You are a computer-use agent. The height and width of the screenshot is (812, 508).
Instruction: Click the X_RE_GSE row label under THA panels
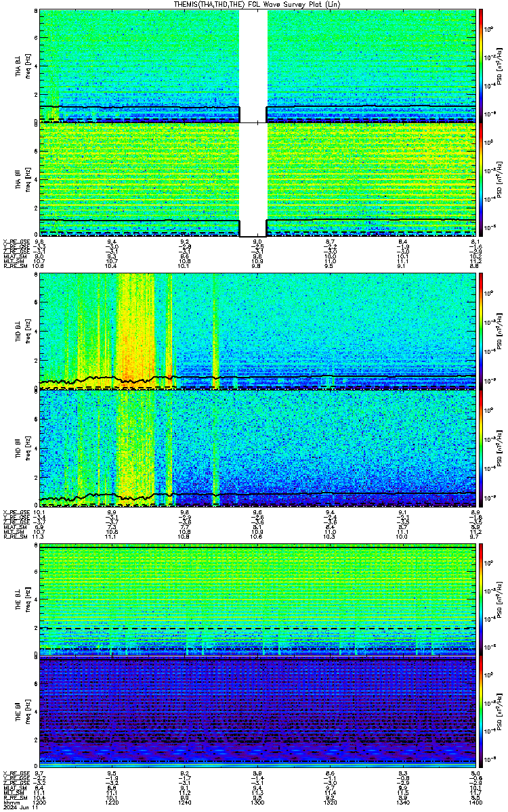16,242
